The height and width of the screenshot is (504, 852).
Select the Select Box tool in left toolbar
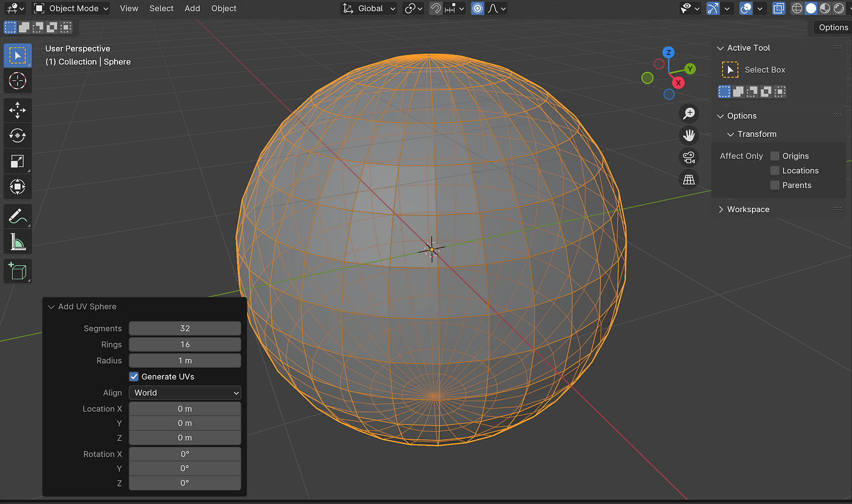coord(18,56)
